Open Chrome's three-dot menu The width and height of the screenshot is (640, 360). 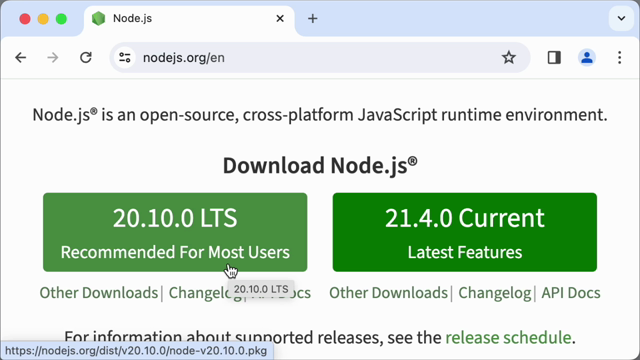click(x=620, y=58)
